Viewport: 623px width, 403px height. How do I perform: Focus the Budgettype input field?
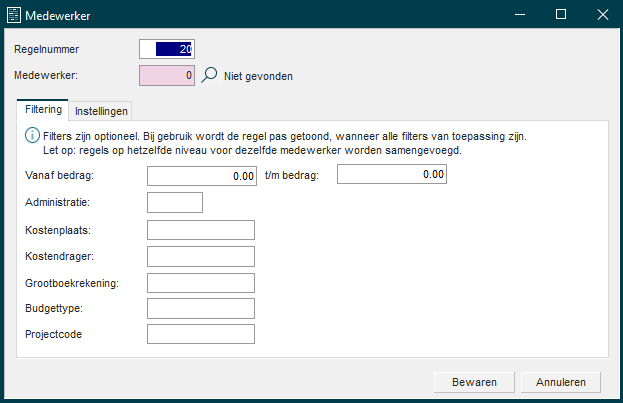[201, 308]
